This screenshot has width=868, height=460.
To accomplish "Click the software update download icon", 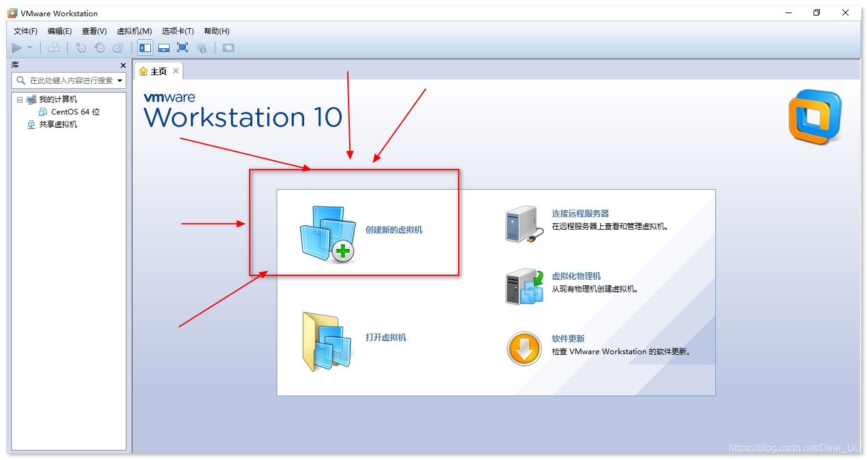I will (x=524, y=349).
